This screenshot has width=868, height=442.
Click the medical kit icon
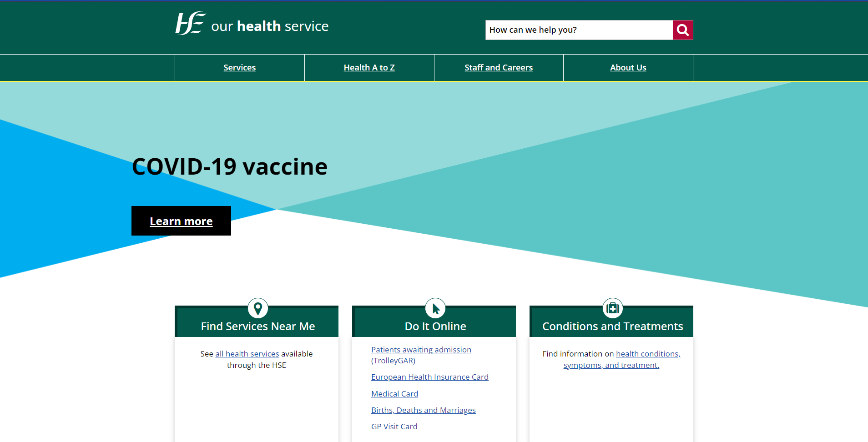(x=612, y=308)
